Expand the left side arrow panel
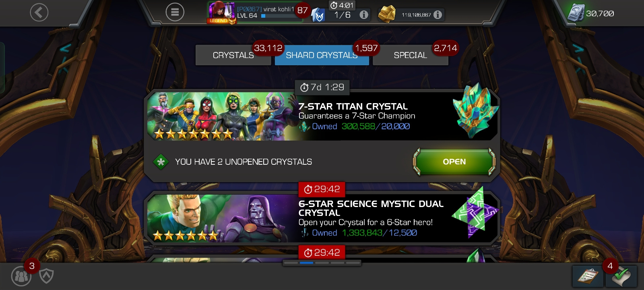644x290 pixels. click(x=66, y=49)
